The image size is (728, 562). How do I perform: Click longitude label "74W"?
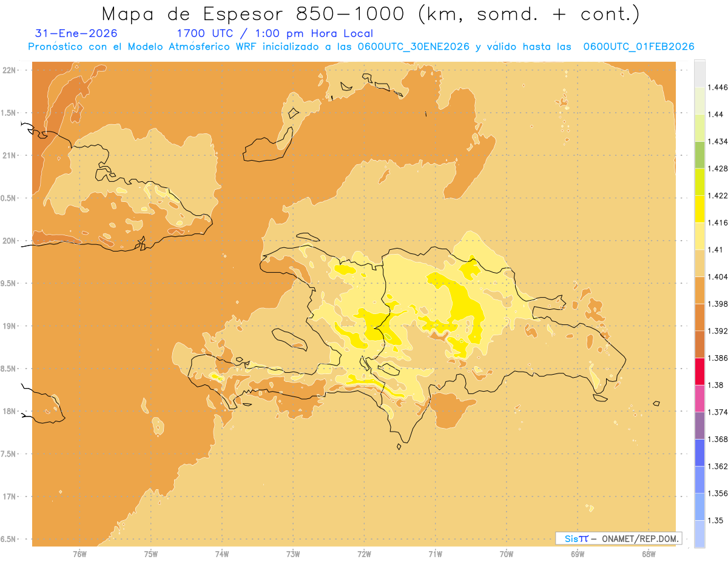click(222, 554)
